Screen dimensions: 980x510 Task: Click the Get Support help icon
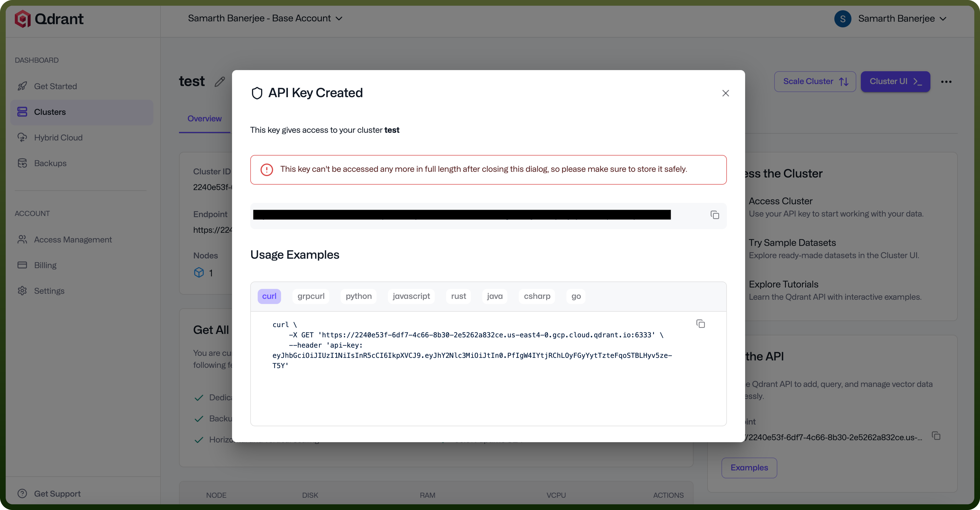[22, 493]
